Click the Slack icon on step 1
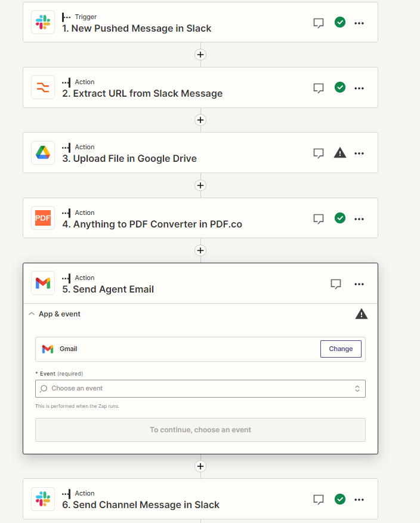 pos(43,22)
